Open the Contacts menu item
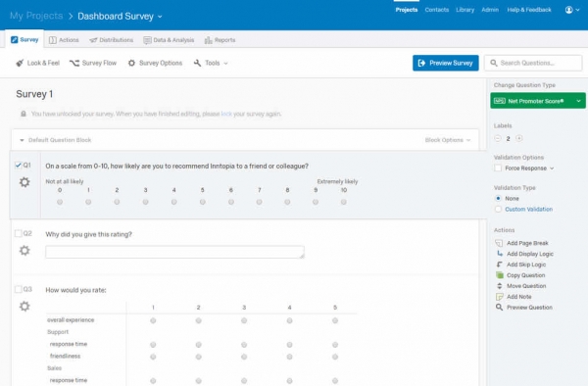 (436, 10)
